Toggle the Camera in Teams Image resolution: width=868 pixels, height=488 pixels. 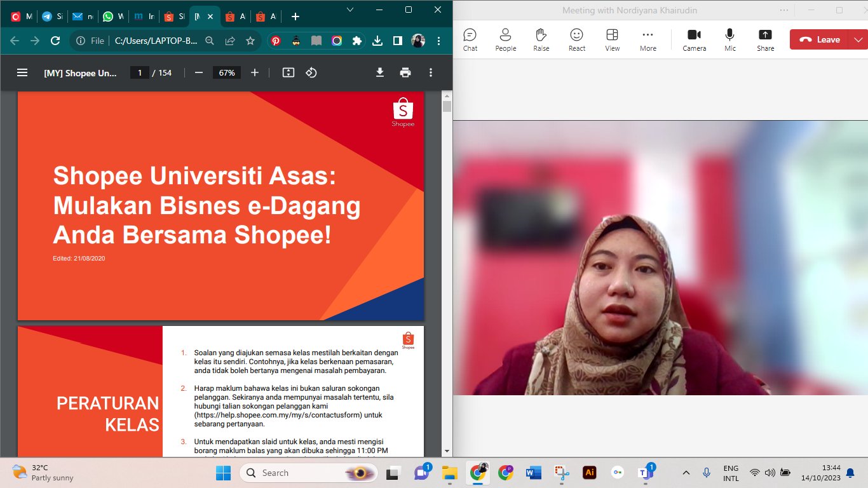(x=695, y=39)
